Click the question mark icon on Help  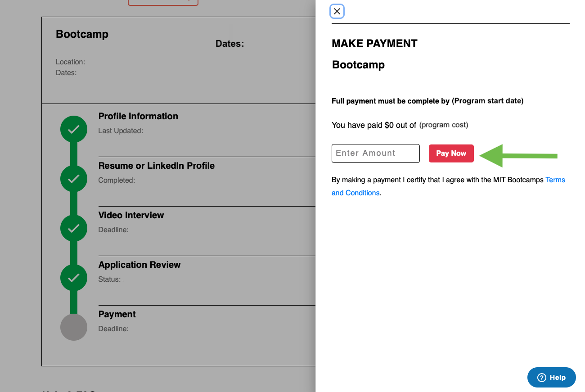[x=542, y=378]
